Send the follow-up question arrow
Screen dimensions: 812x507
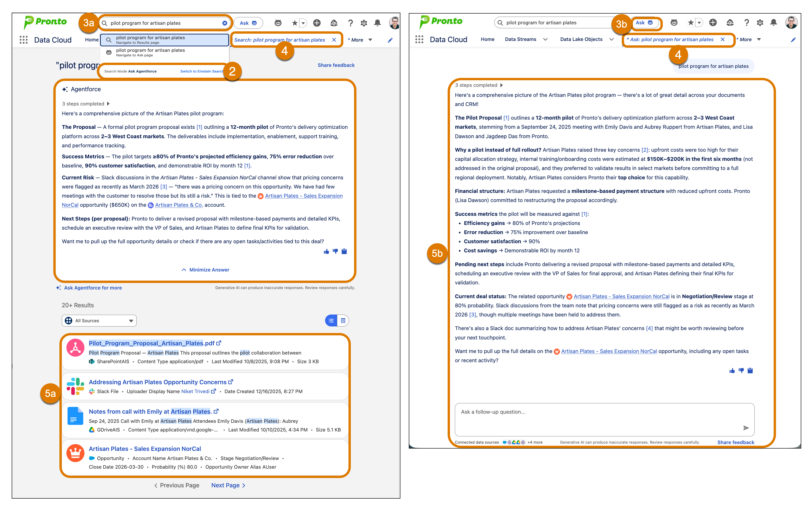click(x=746, y=428)
